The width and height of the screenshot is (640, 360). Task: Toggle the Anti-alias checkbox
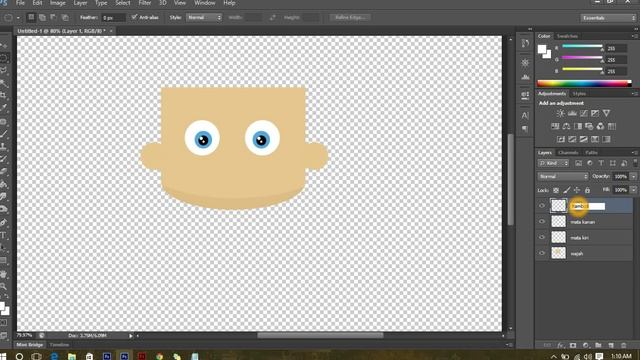point(134,17)
